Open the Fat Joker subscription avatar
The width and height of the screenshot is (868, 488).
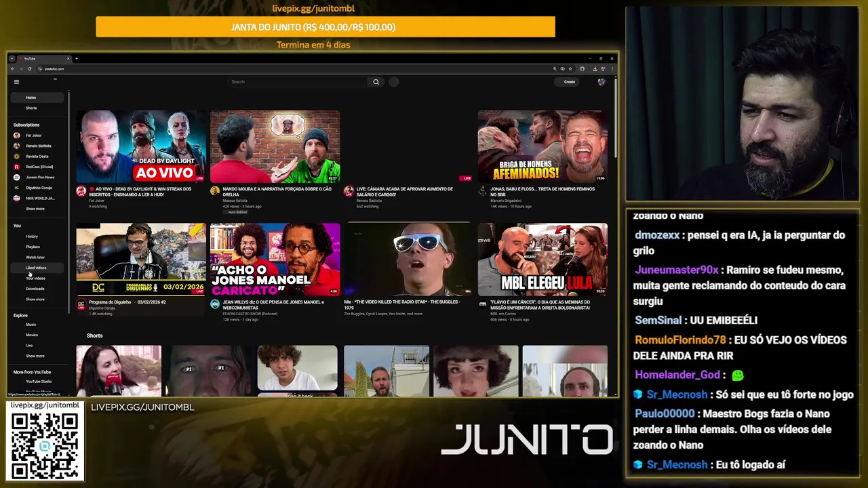17,136
